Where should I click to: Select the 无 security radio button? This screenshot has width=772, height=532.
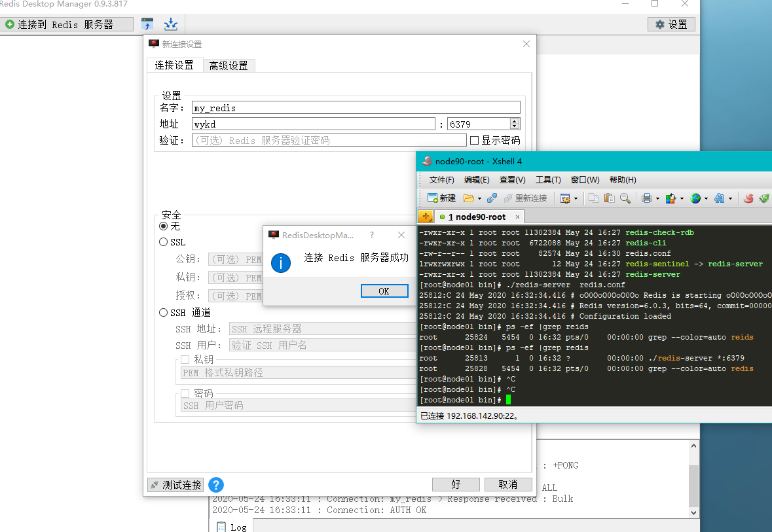(164, 226)
